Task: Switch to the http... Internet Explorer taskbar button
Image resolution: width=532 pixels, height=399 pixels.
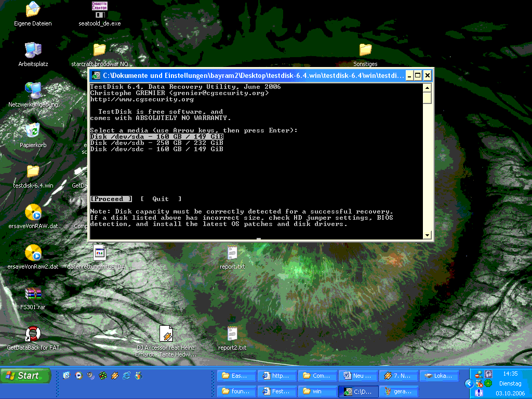Action: (x=277, y=376)
